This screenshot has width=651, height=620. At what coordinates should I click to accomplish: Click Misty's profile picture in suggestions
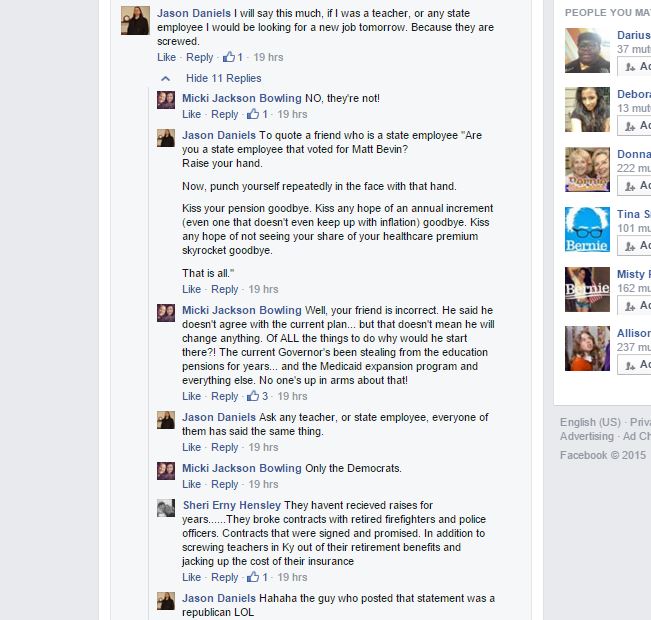click(587, 289)
